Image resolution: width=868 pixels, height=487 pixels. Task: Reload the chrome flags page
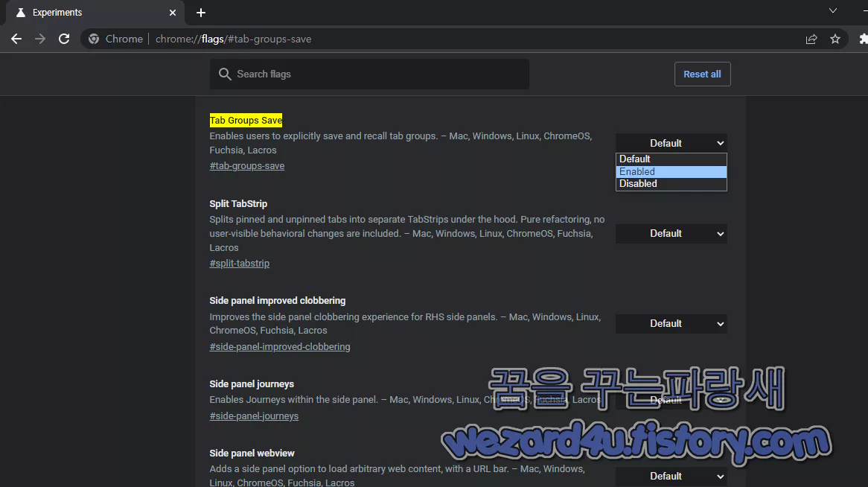click(x=64, y=39)
